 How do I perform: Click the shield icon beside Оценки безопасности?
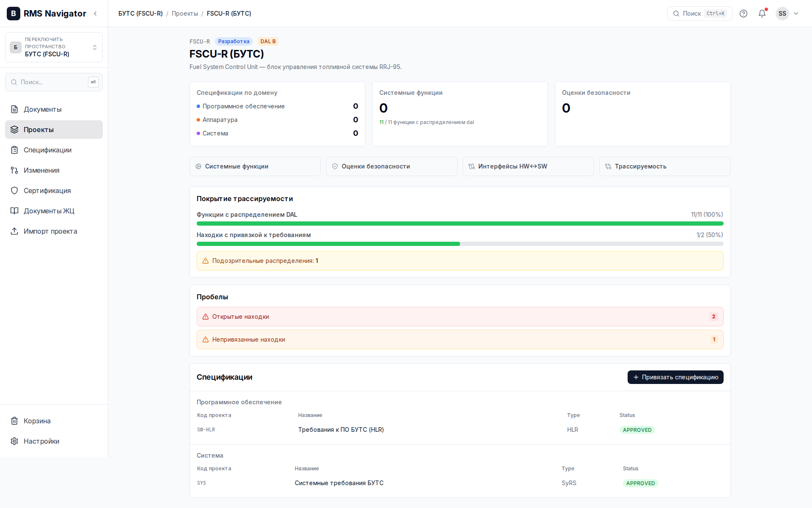335,166
